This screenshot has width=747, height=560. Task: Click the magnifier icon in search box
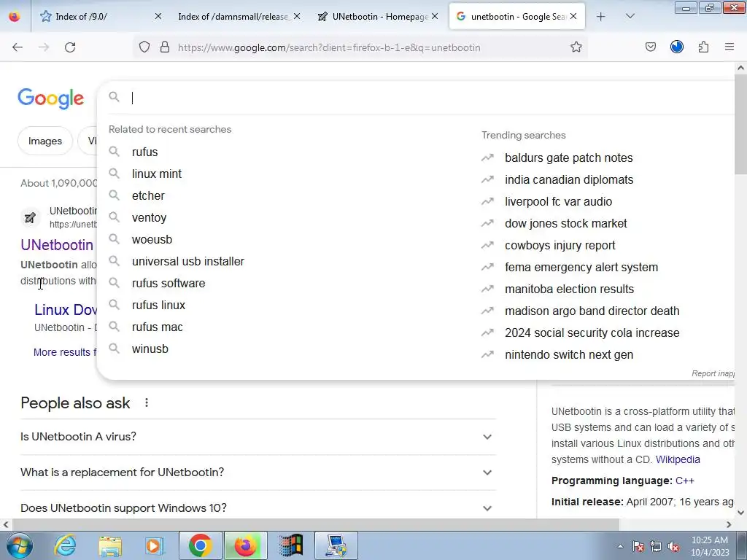pos(114,97)
